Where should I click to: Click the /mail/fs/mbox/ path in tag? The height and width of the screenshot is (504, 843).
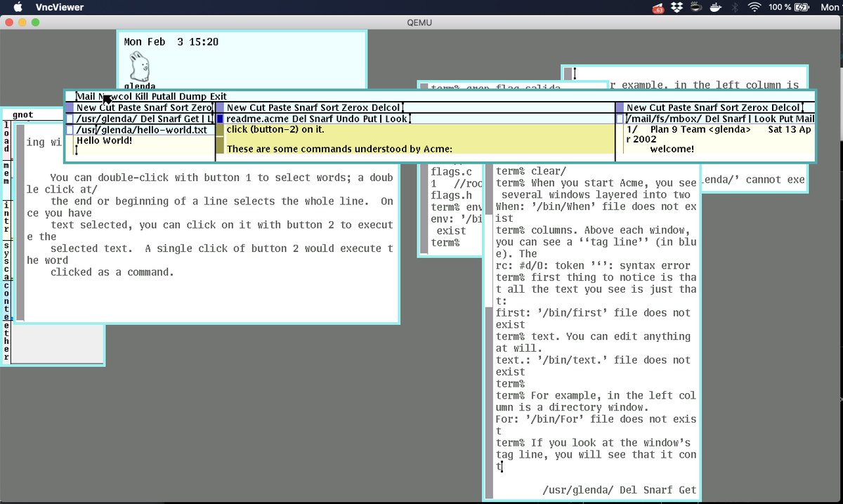pyautogui.click(x=663, y=119)
